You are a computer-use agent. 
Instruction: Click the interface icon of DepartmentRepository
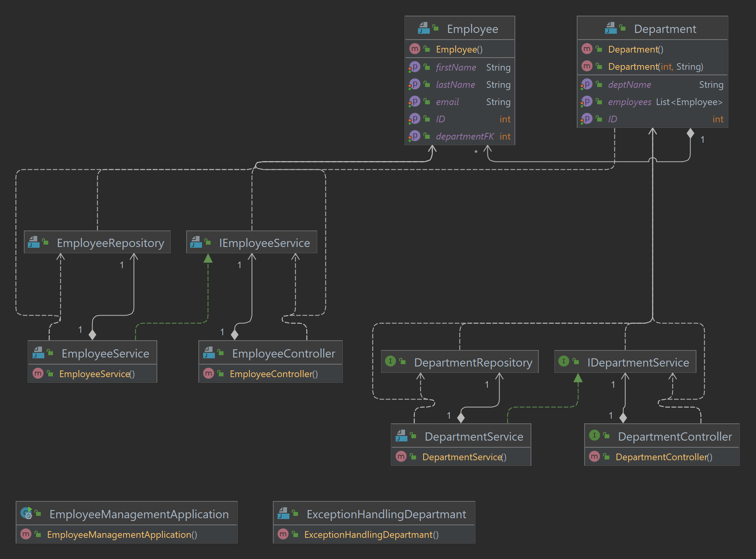(x=390, y=361)
